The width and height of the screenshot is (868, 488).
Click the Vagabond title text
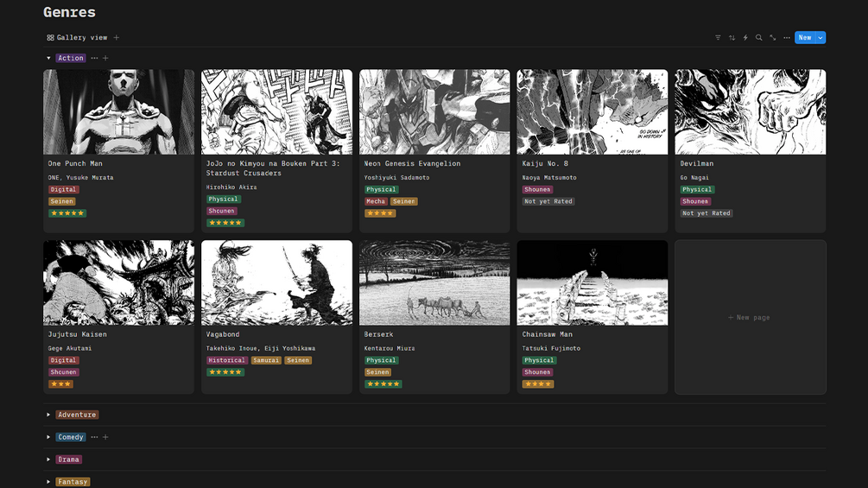point(223,334)
